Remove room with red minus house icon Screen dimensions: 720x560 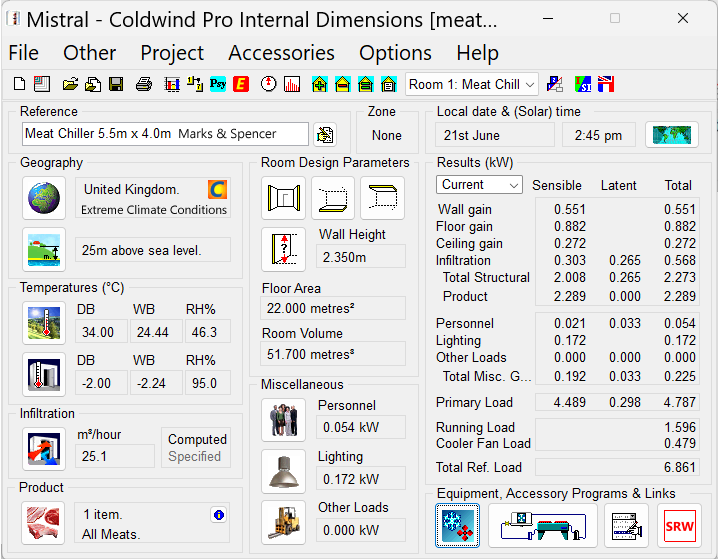coord(343,84)
